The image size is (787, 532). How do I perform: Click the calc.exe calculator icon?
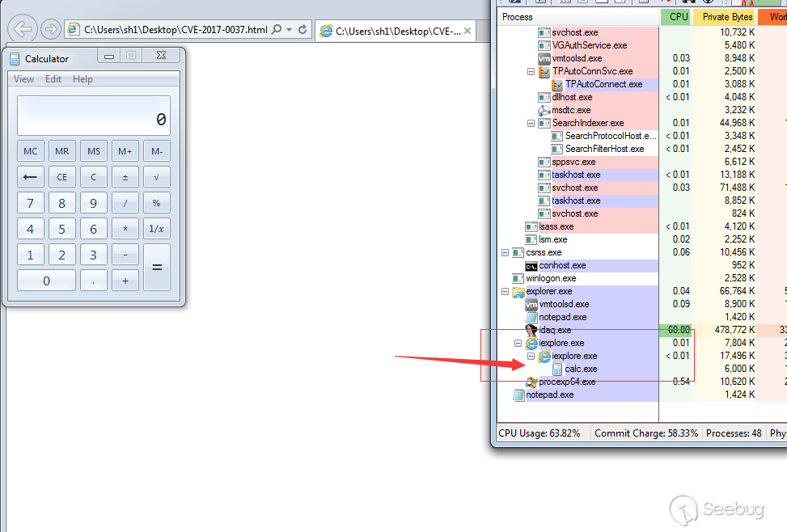[557, 369]
